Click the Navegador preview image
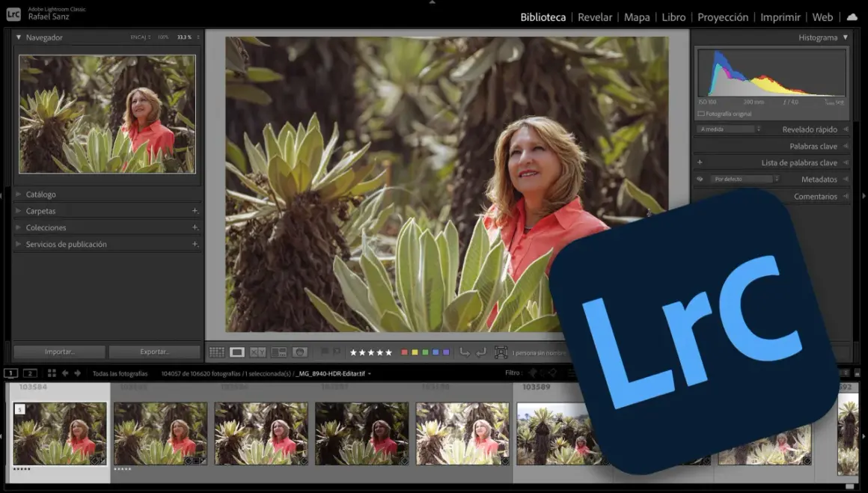868x493 pixels. pos(108,114)
